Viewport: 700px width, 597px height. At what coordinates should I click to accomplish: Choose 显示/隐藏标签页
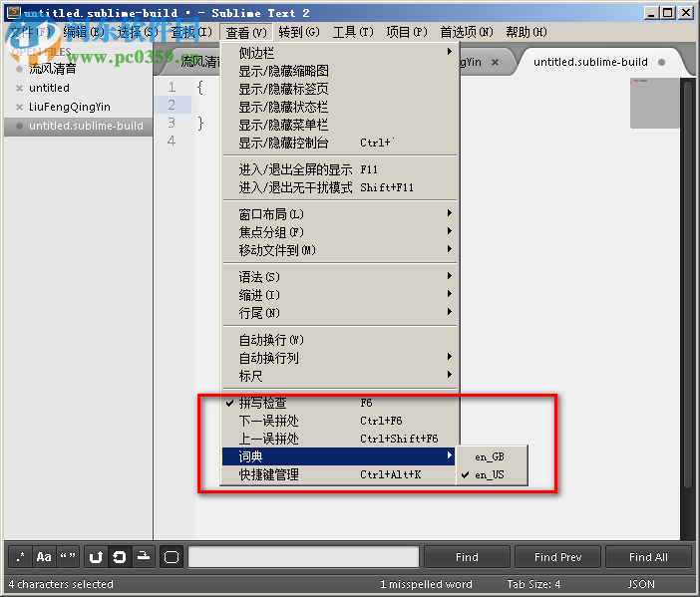click(339, 89)
